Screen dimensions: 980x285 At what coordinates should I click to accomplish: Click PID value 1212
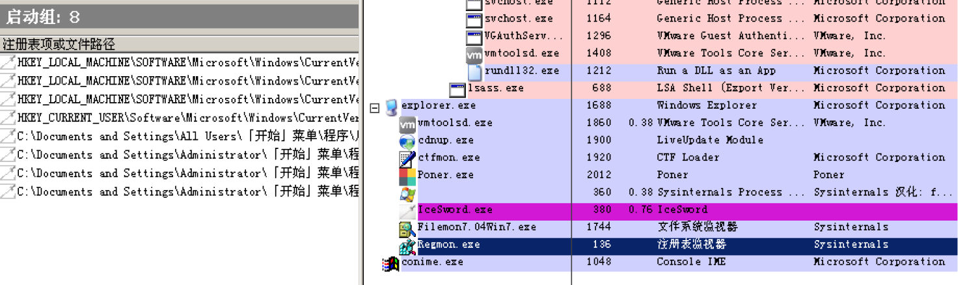(598, 71)
